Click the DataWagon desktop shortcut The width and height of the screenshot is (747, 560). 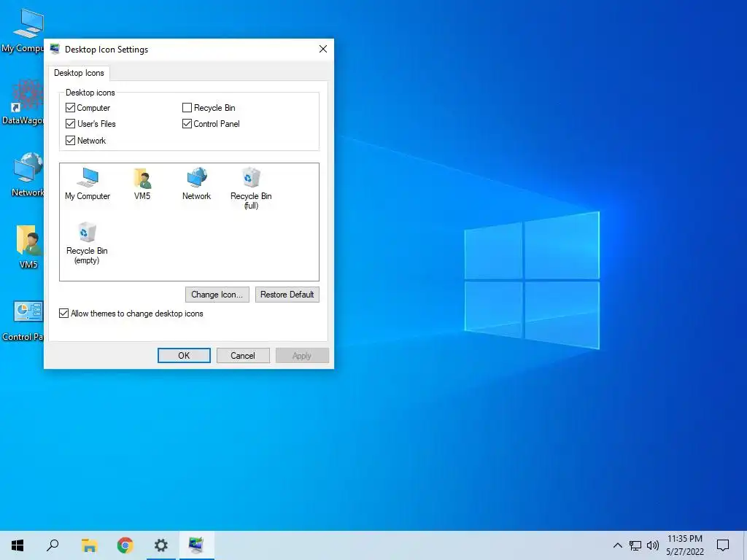(x=23, y=102)
